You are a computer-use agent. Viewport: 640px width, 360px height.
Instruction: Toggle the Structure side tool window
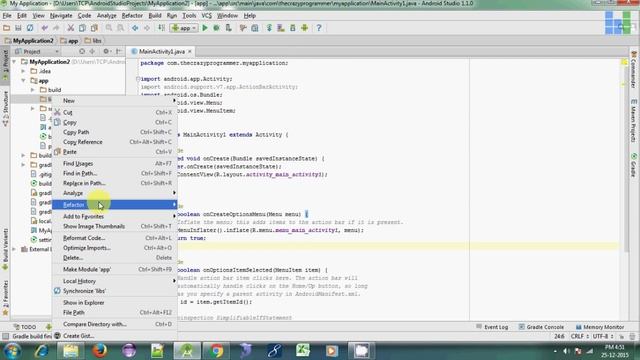pyautogui.click(x=5, y=109)
